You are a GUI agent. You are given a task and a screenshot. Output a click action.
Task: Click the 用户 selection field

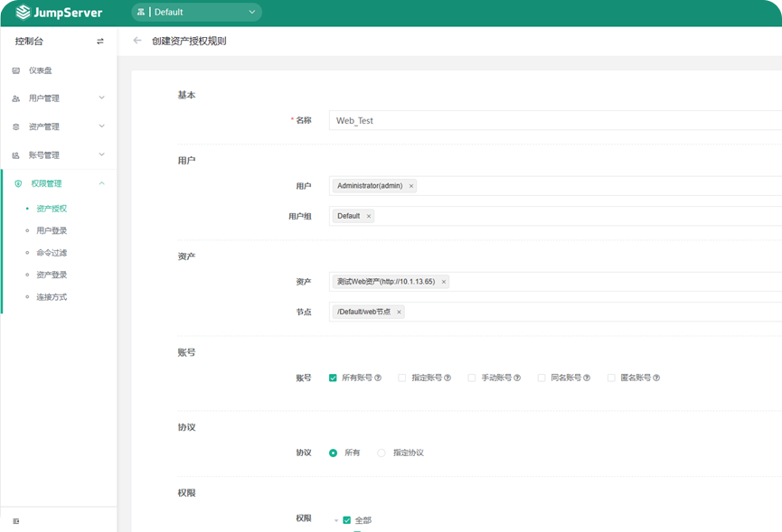coord(555,186)
